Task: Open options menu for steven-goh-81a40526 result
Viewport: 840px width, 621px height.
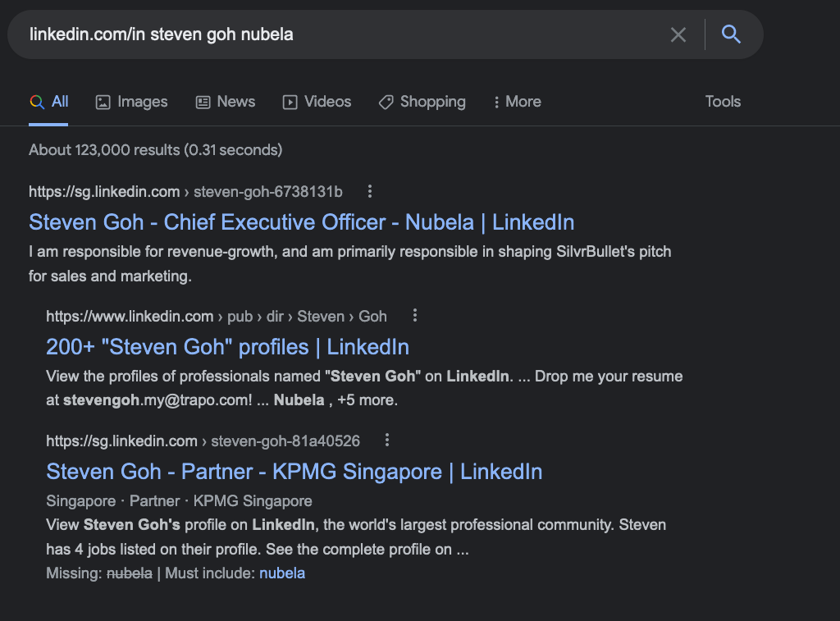Action: coord(387,441)
